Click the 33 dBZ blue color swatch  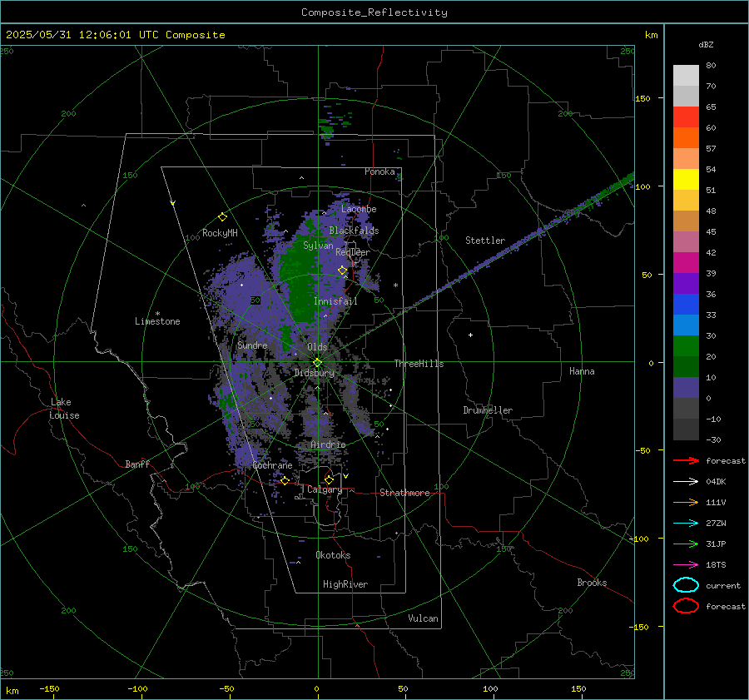pos(686,325)
